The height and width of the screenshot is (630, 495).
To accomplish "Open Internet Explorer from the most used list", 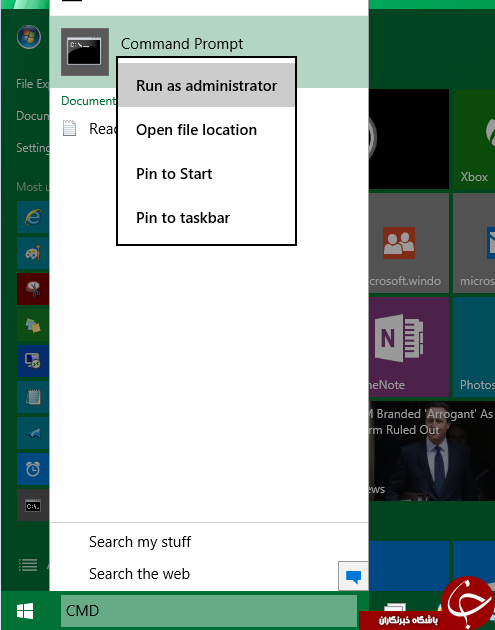I will click(33, 217).
